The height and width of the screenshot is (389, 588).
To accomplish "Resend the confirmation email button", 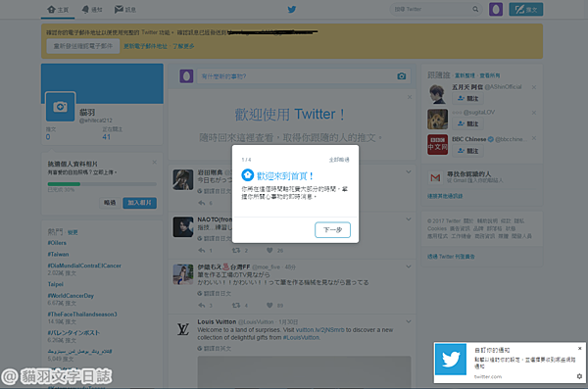I will point(83,46).
